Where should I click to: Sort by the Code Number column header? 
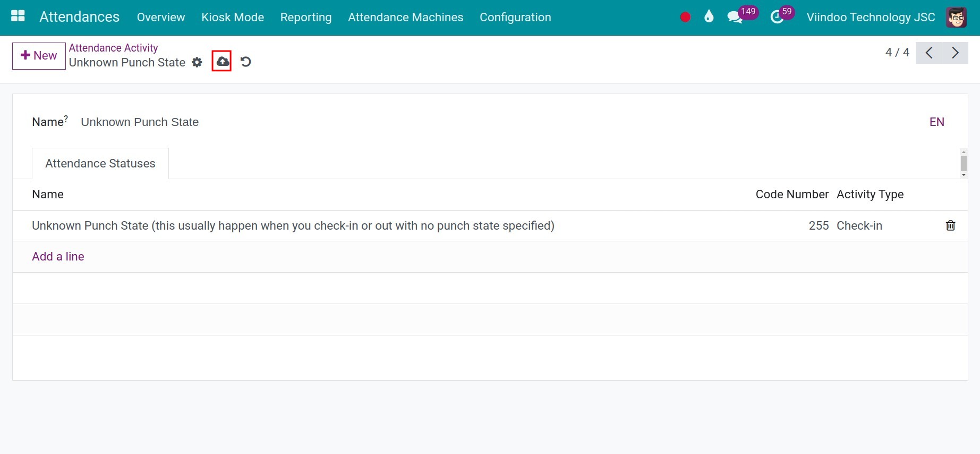point(791,194)
